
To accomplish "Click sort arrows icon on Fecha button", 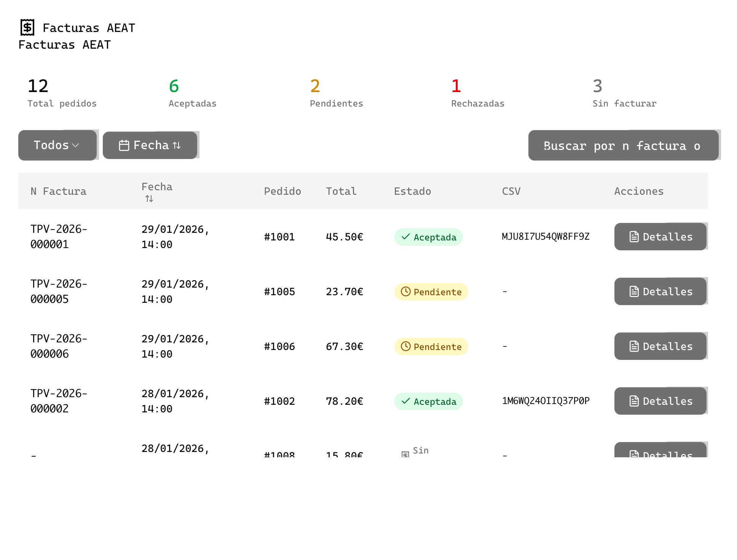I will tap(177, 145).
